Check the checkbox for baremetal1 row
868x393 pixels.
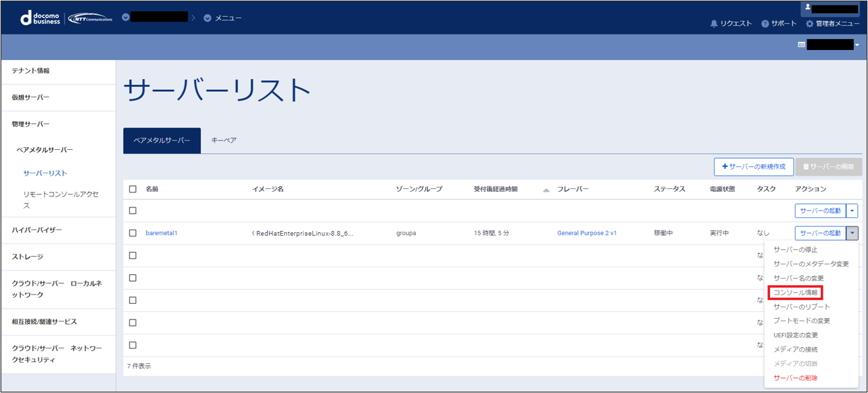(x=132, y=233)
